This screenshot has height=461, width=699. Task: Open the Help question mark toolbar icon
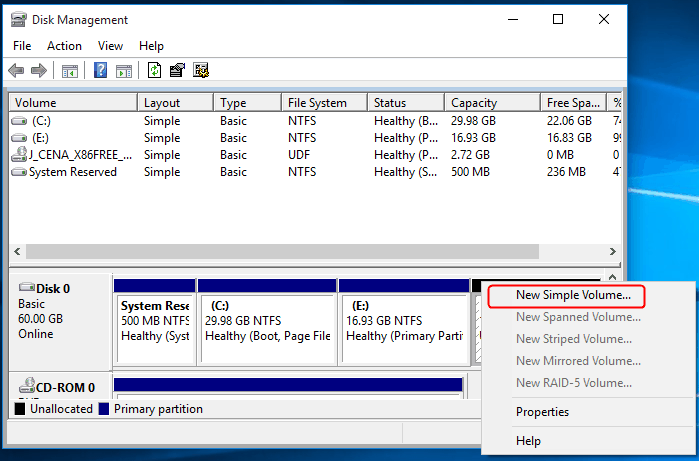[101, 70]
